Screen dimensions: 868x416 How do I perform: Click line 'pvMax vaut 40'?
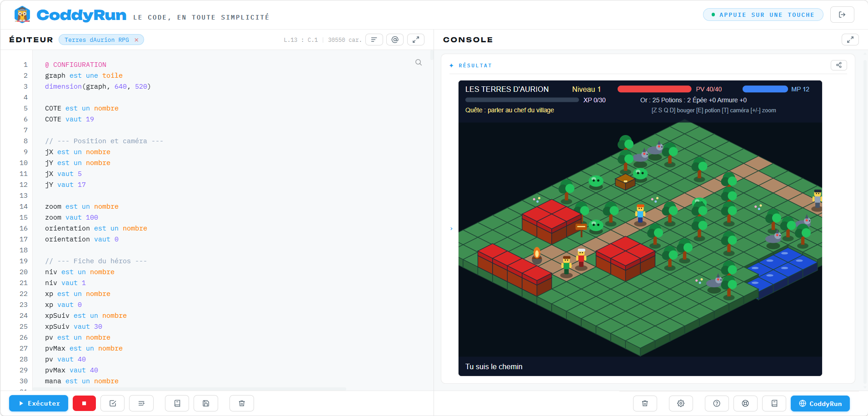[x=71, y=370]
